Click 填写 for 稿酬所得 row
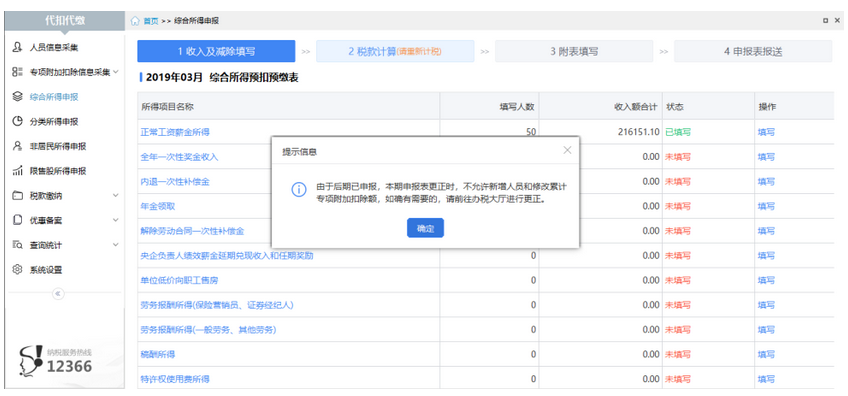Viewport: 848px width, 396px height. tap(766, 354)
